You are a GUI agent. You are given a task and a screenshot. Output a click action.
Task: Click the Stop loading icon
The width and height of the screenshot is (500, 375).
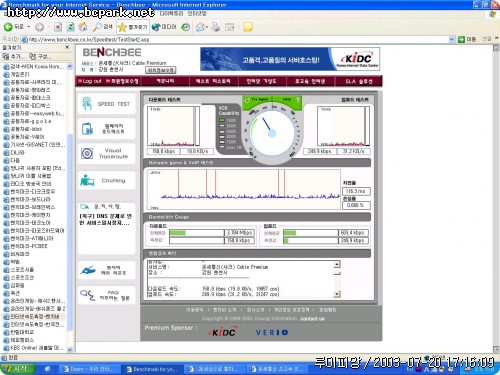[58, 27]
